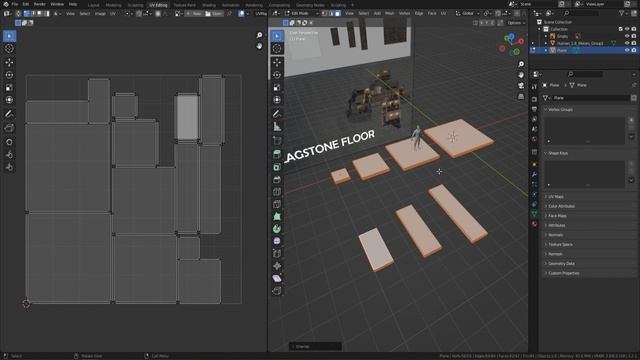Enable edge select mode in 3D viewport header

pyautogui.click(x=331, y=13)
